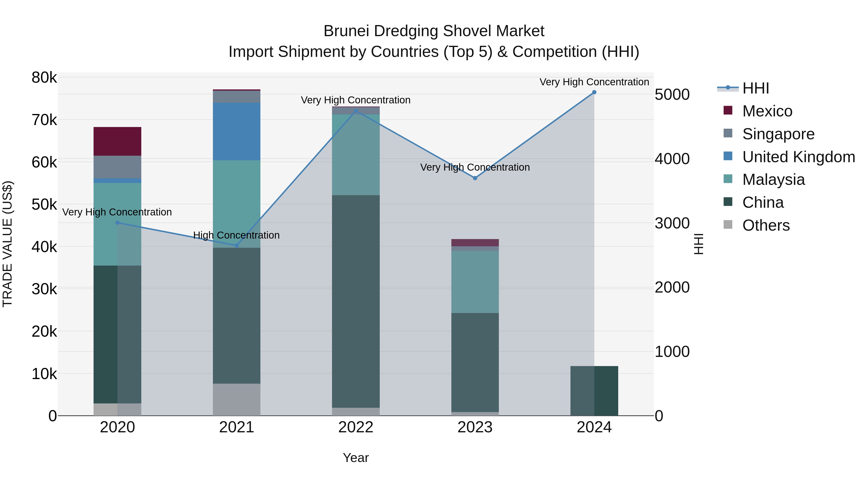Click the Others color swatch in legend
868x488 pixels.
point(728,225)
